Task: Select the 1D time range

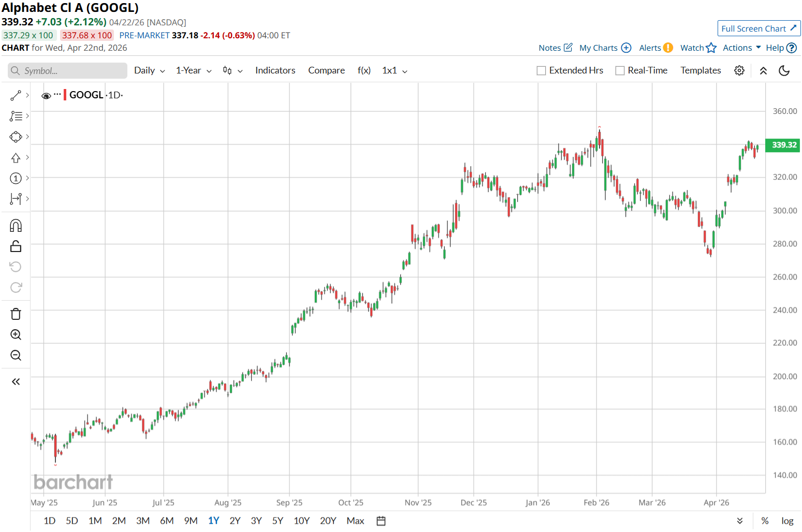Action: (50, 521)
